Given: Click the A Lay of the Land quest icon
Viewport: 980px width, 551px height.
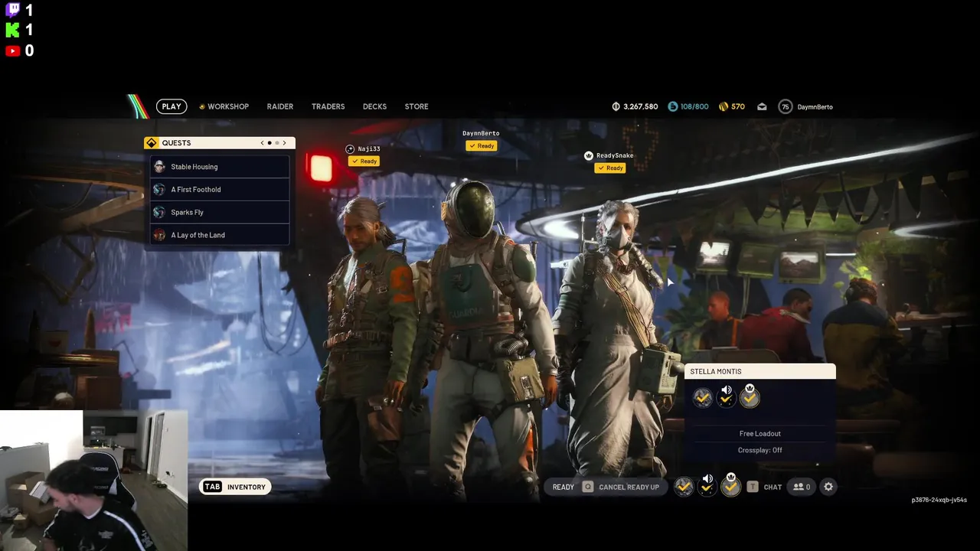Looking at the screenshot, I should tap(159, 235).
